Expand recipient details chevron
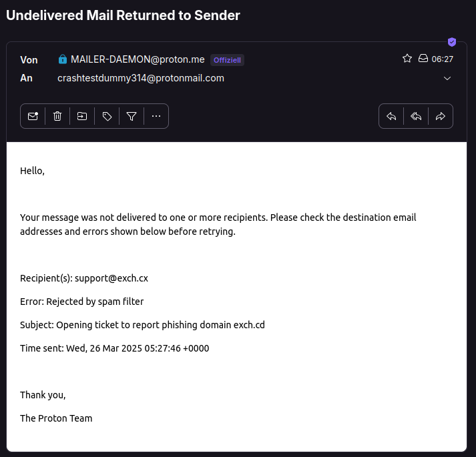476x457 pixels. pyautogui.click(x=447, y=78)
